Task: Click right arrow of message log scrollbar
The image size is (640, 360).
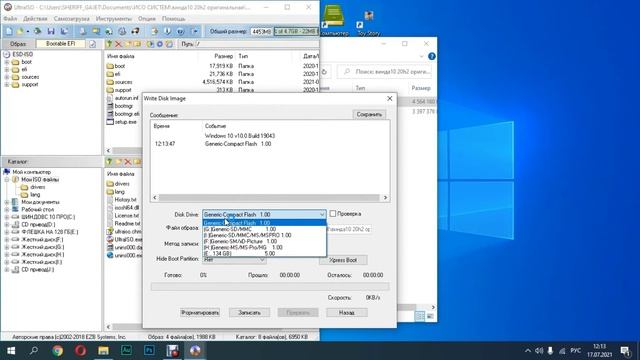Action: pyautogui.click(x=385, y=198)
